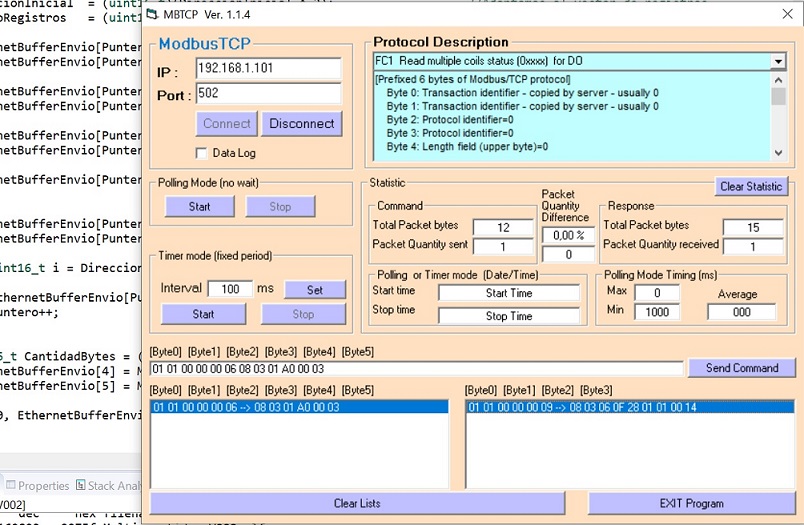This screenshot has width=804, height=525.
Task: Click Response Total Packet bytes value
Action: 753,227
